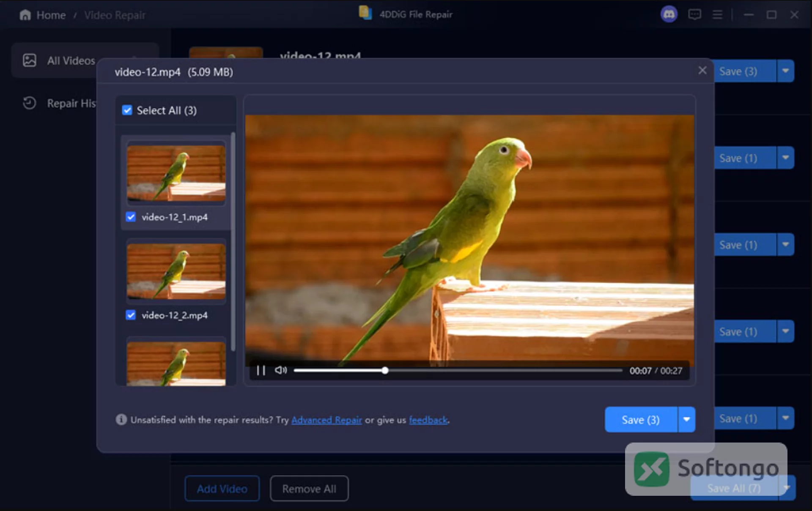Open the hamburger menu in title bar
The height and width of the screenshot is (511, 812).
pos(717,15)
